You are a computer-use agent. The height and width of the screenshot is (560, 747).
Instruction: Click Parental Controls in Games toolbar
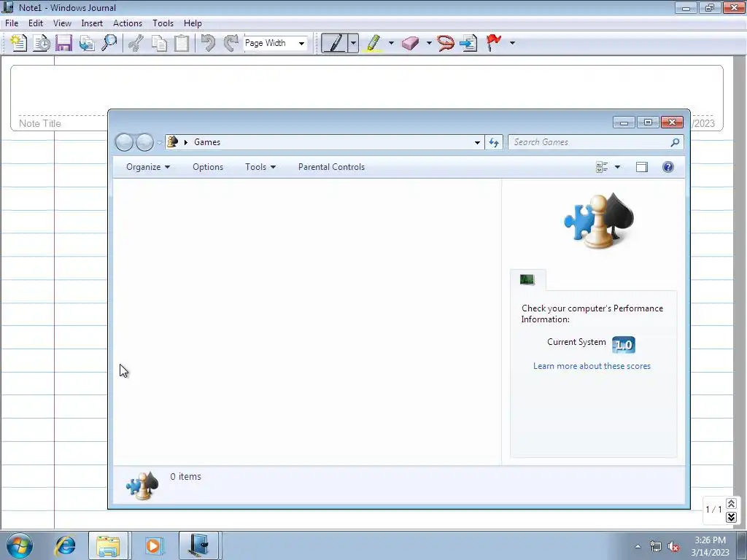point(331,167)
